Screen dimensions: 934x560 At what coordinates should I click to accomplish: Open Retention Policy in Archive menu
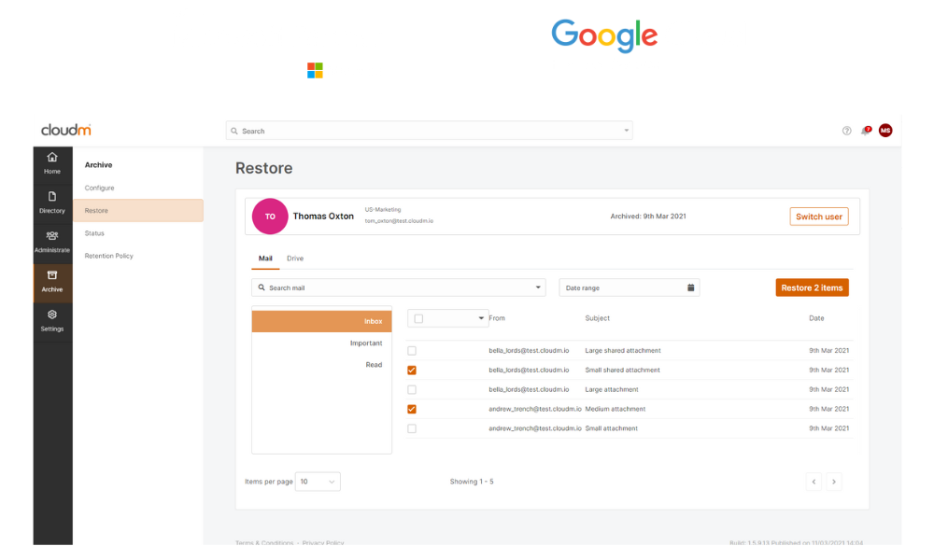click(109, 256)
